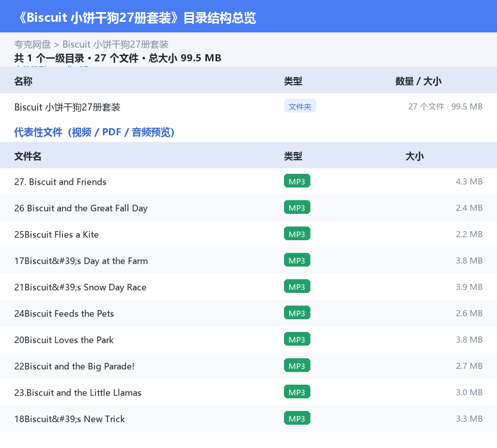Select the file 18Biscuit&#39;s New Trick
497x448 pixels.
pyautogui.click(x=69, y=419)
